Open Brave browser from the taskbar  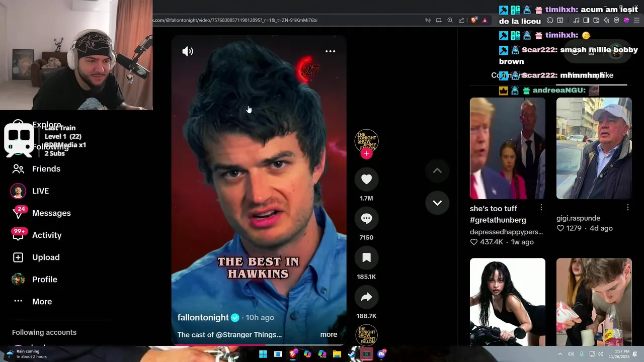(x=293, y=354)
